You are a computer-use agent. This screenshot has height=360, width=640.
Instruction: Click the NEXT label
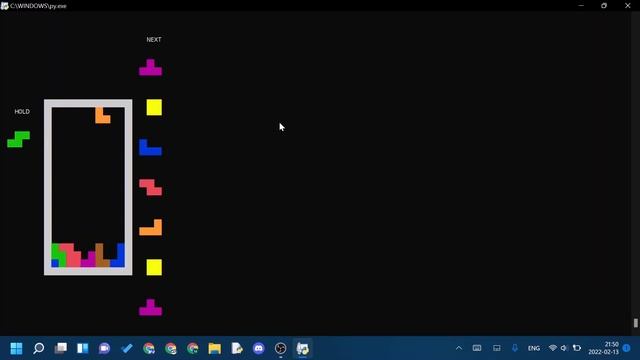point(154,40)
